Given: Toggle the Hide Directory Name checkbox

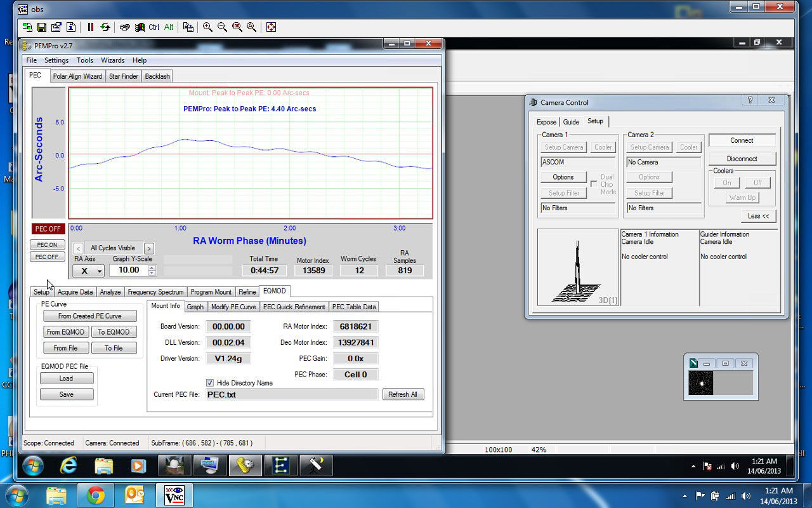Looking at the screenshot, I should [x=210, y=383].
